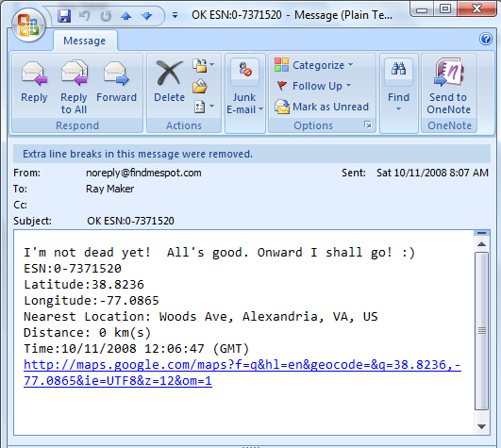
Task: Click the Reply envelope icon
Action: [34, 75]
